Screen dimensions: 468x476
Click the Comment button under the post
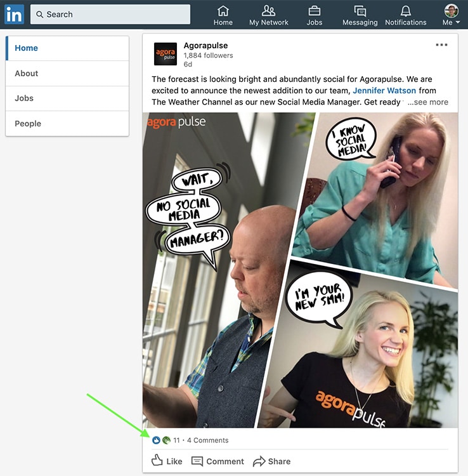tap(218, 461)
